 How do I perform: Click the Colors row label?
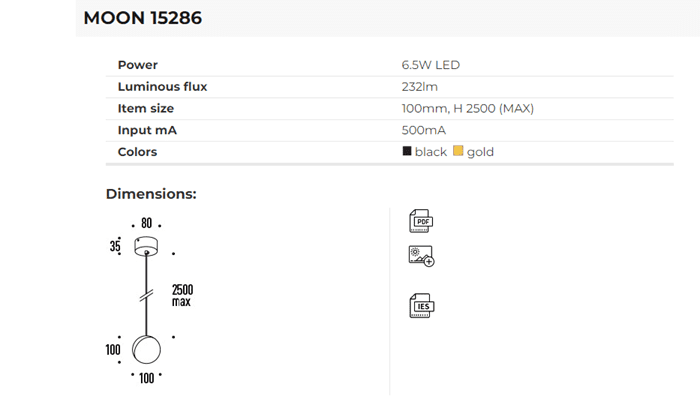click(x=138, y=152)
